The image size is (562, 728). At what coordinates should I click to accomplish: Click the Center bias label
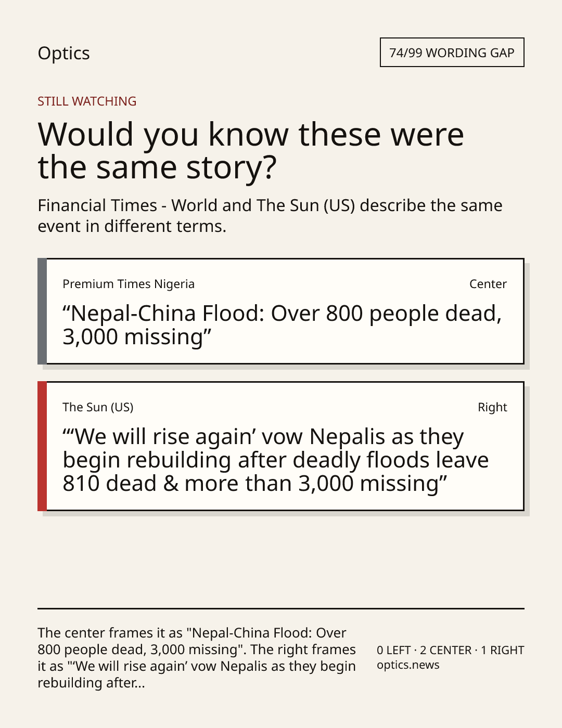pos(488,284)
